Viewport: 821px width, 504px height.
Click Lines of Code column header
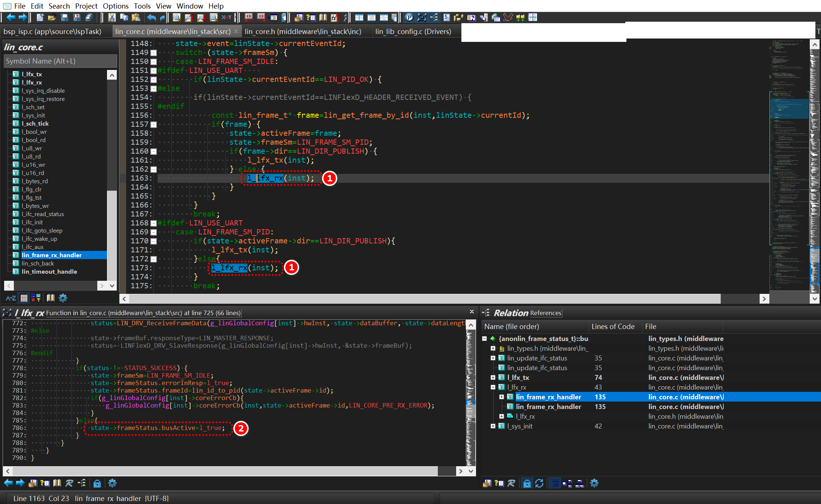pyautogui.click(x=613, y=326)
